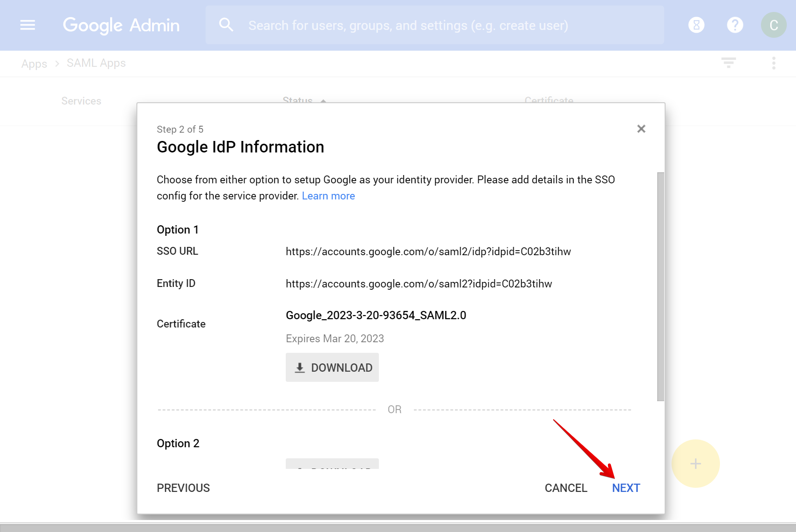
Task: Open the account avatar C
Action: (x=774, y=25)
